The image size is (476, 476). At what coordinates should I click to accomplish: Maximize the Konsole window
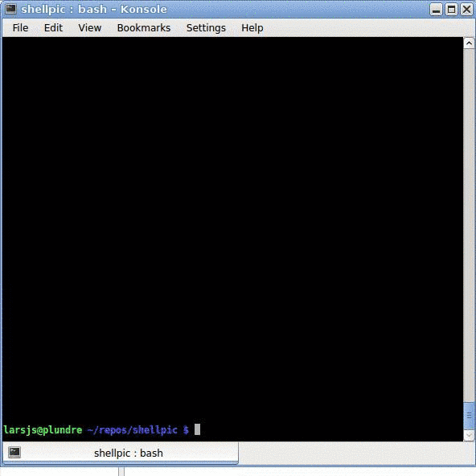(x=451, y=10)
